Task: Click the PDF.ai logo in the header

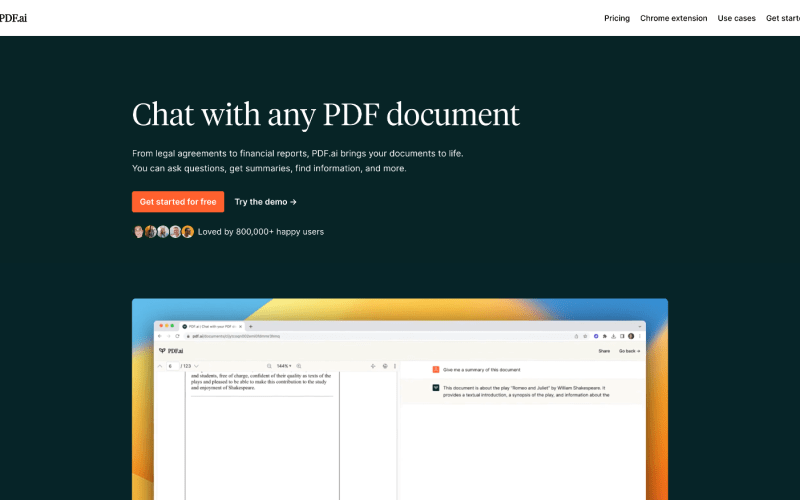Action: pos(12,18)
